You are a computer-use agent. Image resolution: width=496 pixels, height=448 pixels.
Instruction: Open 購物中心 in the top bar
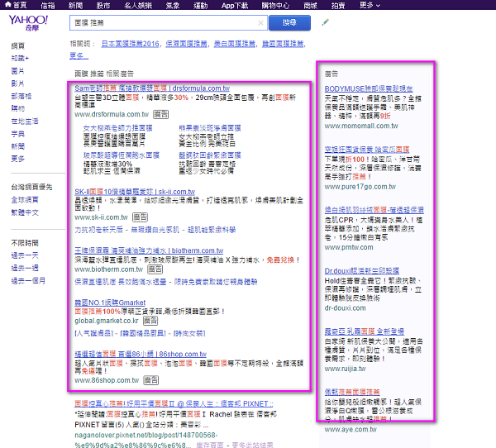tap(275, 6)
